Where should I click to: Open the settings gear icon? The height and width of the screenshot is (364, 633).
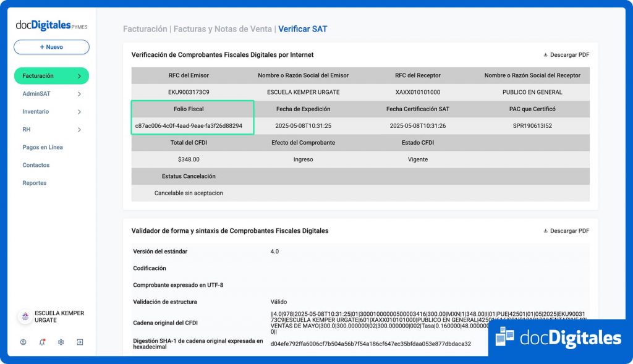pyautogui.click(x=61, y=342)
